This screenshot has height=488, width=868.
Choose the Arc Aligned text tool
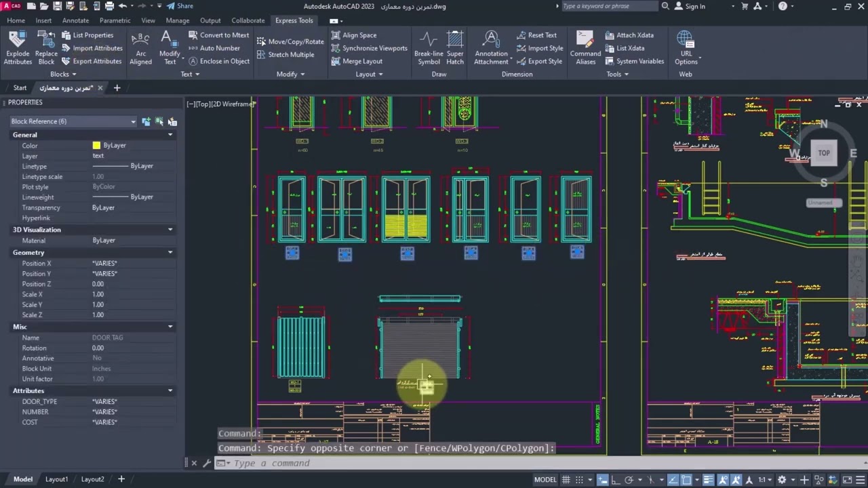tap(140, 47)
